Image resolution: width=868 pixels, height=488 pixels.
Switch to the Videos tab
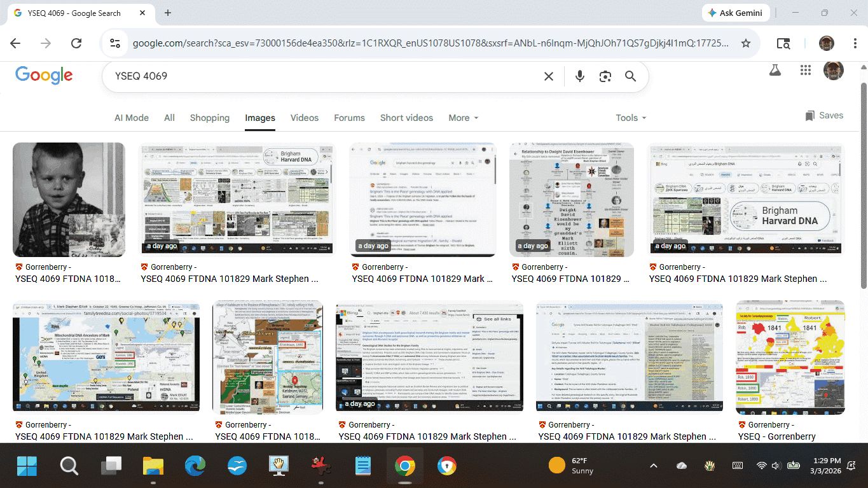coord(304,118)
